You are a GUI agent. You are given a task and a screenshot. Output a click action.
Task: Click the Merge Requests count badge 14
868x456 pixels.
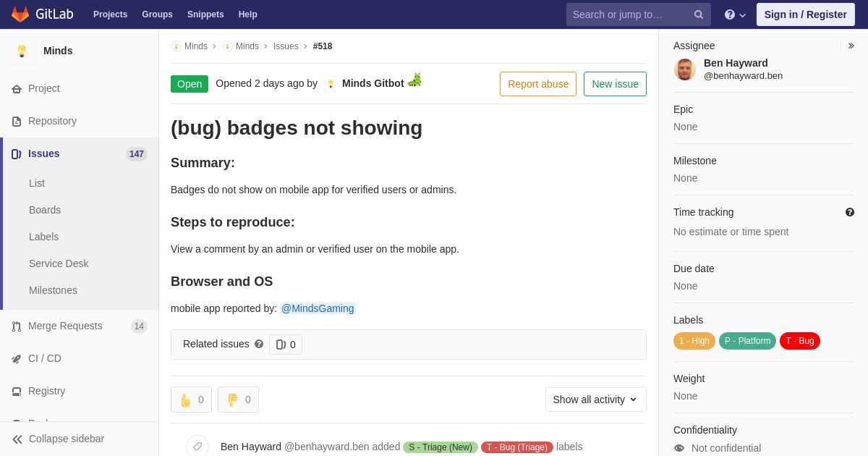tap(139, 326)
